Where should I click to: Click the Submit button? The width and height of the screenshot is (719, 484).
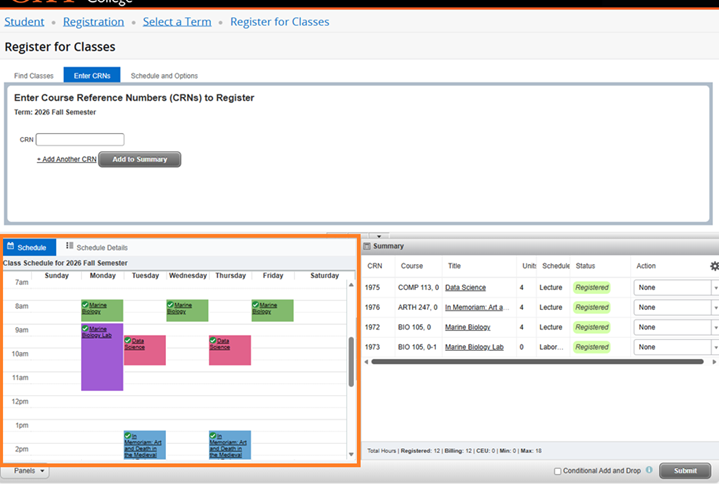[x=685, y=471]
